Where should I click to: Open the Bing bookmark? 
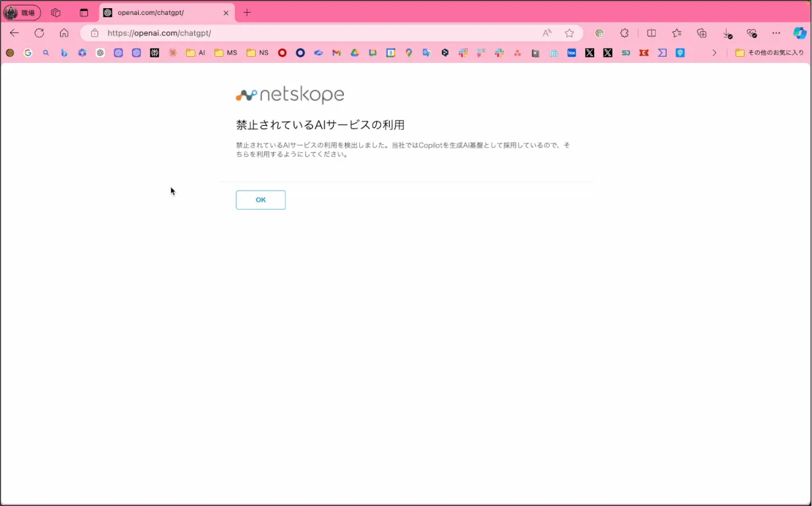pos(64,53)
